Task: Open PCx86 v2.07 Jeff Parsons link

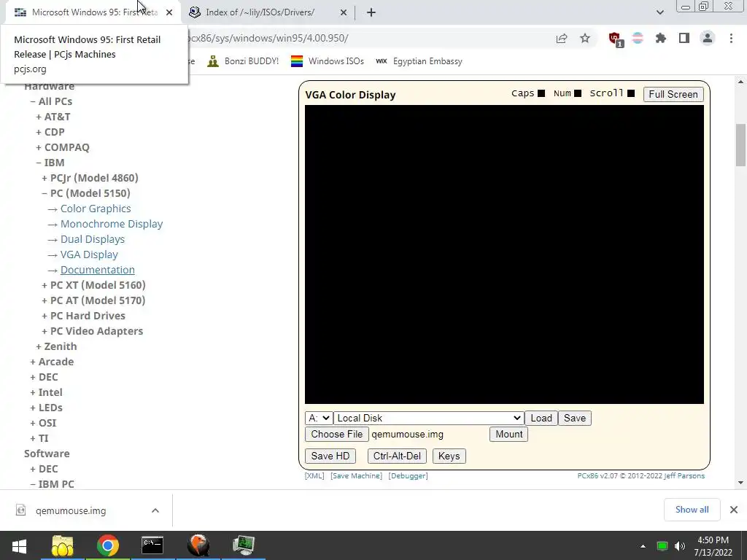Action: (640, 475)
